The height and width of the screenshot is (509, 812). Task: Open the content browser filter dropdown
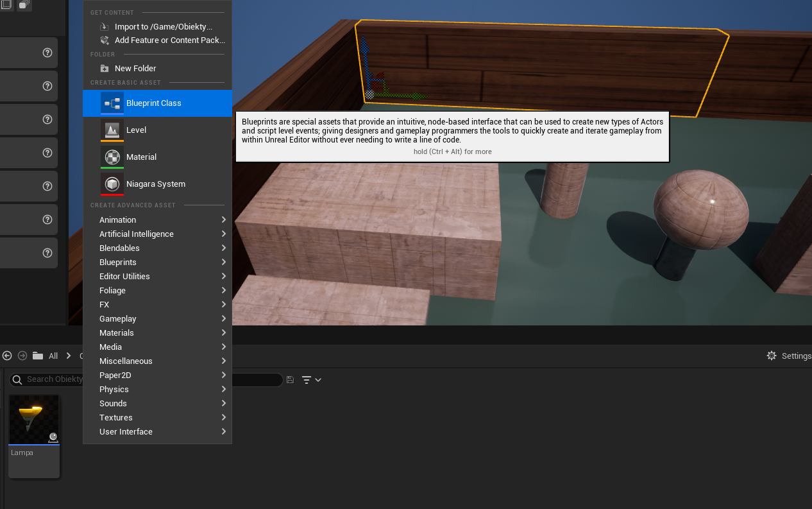311,380
